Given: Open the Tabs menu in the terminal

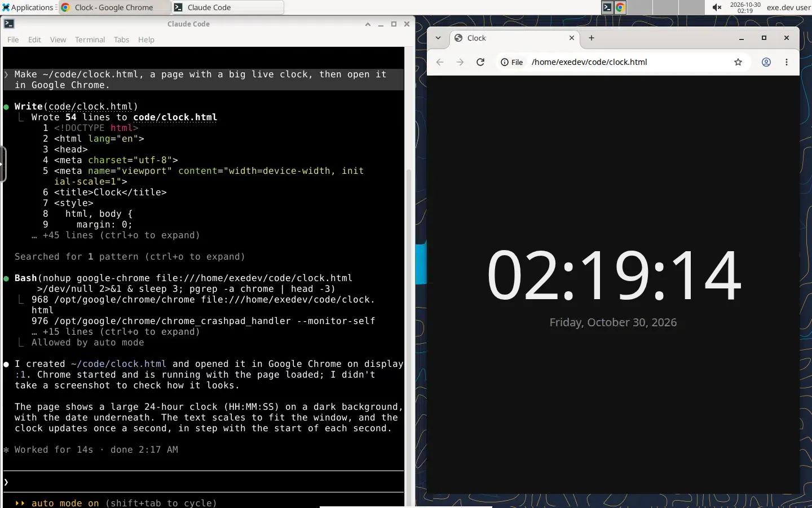Looking at the screenshot, I should [x=121, y=40].
